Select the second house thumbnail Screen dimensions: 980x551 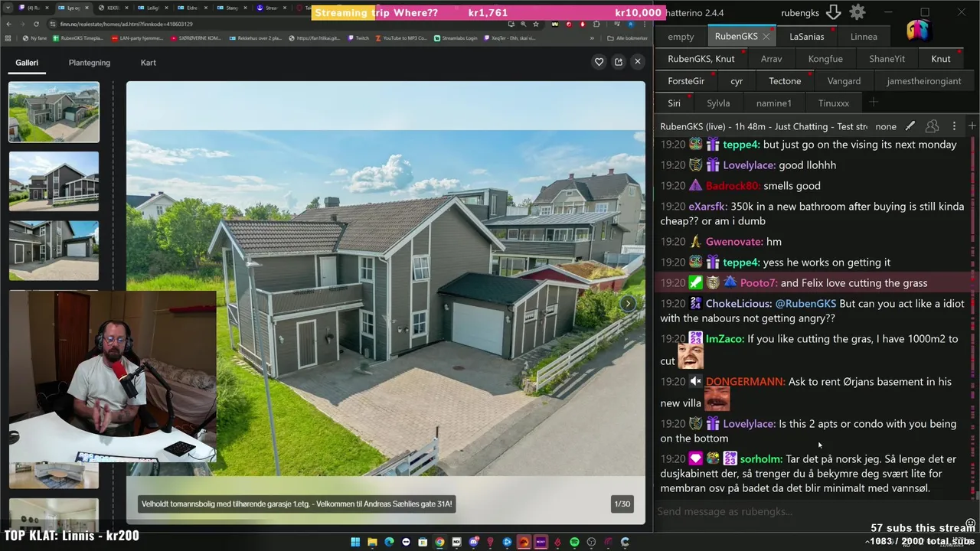coord(54,181)
